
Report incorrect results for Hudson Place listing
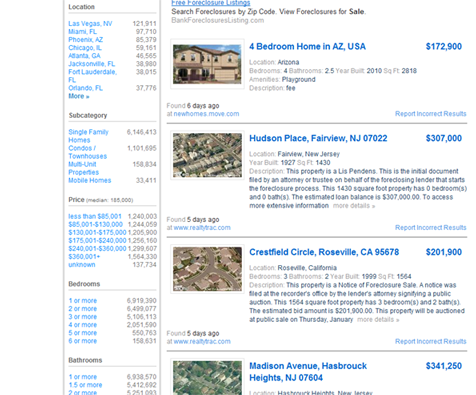click(431, 228)
